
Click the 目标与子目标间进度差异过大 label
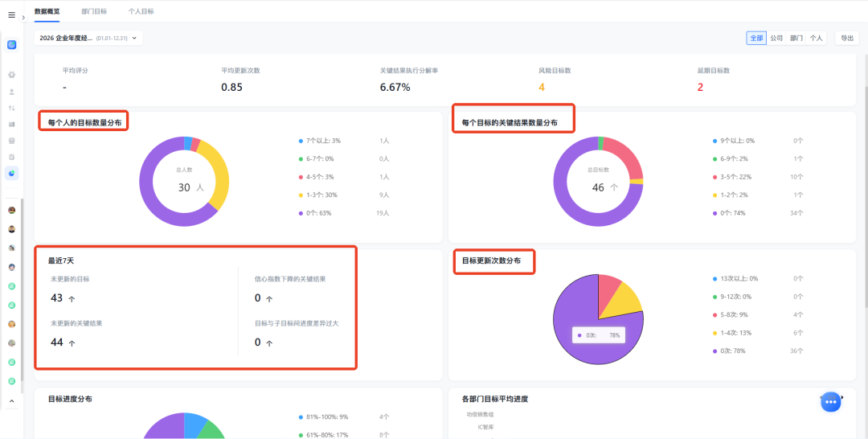[296, 323]
